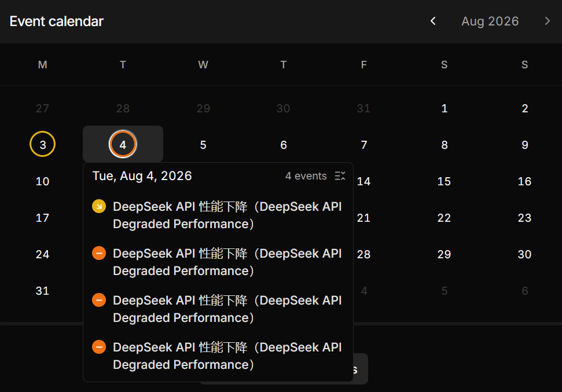Select greyed-out July 28 date

[123, 108]
